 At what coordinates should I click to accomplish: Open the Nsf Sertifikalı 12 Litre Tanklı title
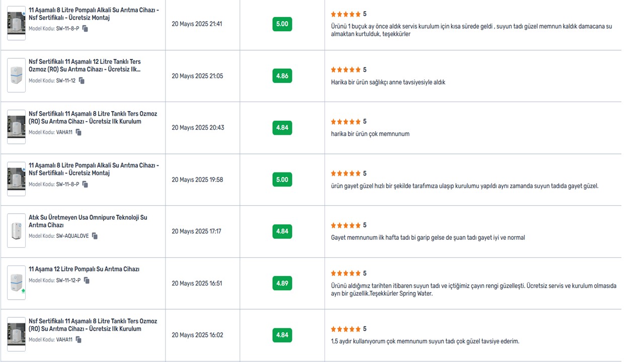pyautogui.click(x=86, y=66)
